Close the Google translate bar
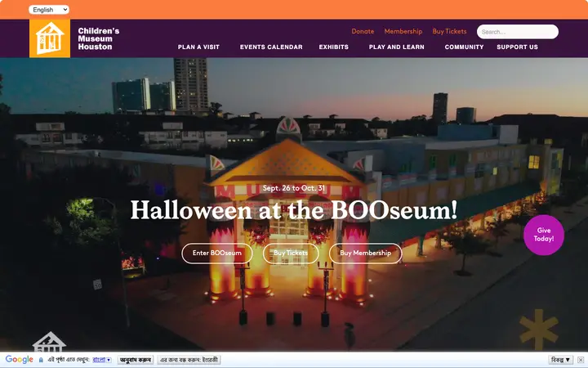This screenshot has height=368, width=588. [581, 360]
